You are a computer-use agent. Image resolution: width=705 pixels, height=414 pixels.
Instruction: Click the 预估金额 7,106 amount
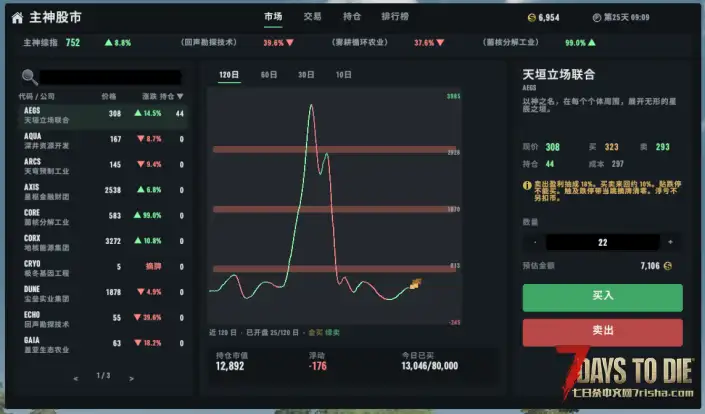click(x=650, y=266)
